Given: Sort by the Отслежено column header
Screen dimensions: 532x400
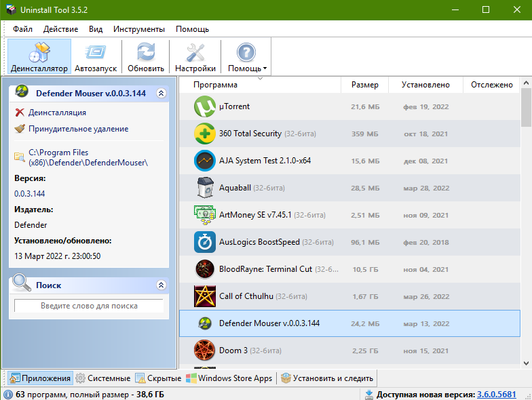Looking at the screenshot, I should pos(491,85).
